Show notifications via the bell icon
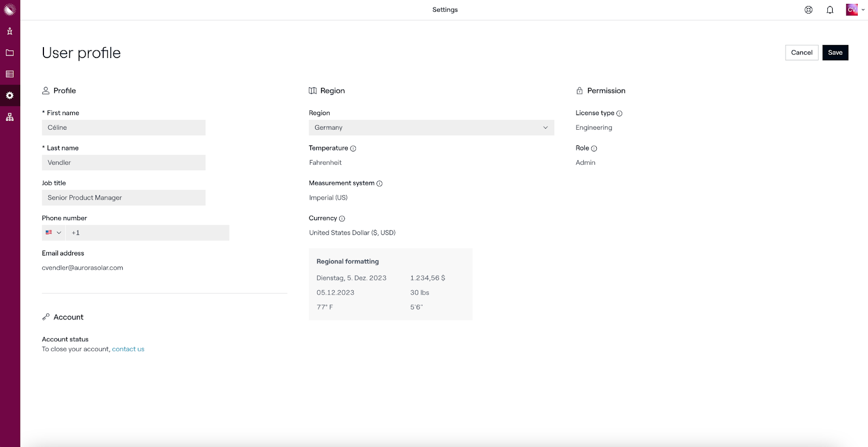This screenshot has width=868, height=447. click(x=830, y=10)
